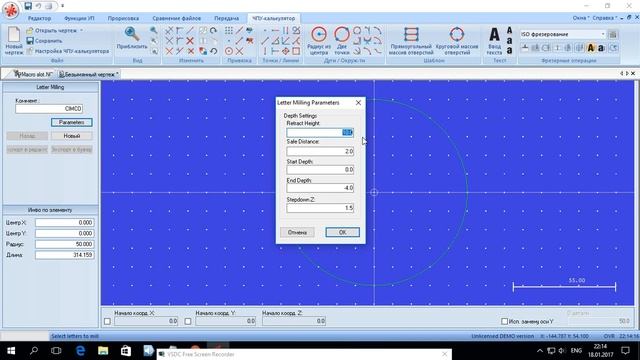Open Windows Start menu
Screen dimensions: 640x360
(11, 351)
